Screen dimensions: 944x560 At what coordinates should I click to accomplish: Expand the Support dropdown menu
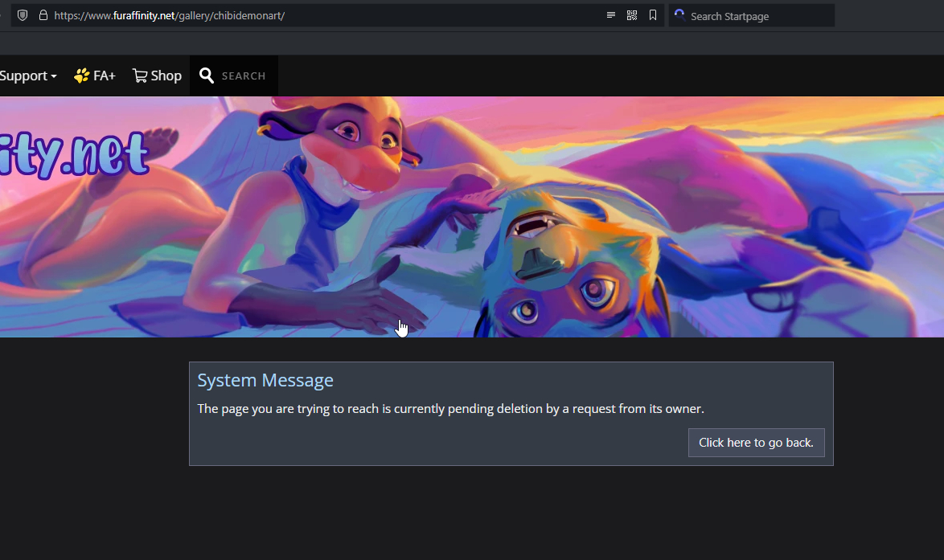tap(28, 76)
